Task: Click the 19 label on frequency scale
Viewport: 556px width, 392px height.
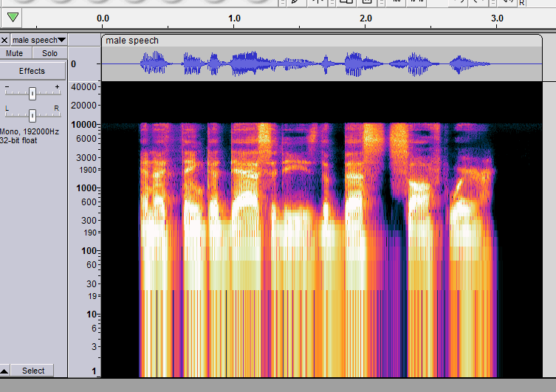Action: click(92, 296)
